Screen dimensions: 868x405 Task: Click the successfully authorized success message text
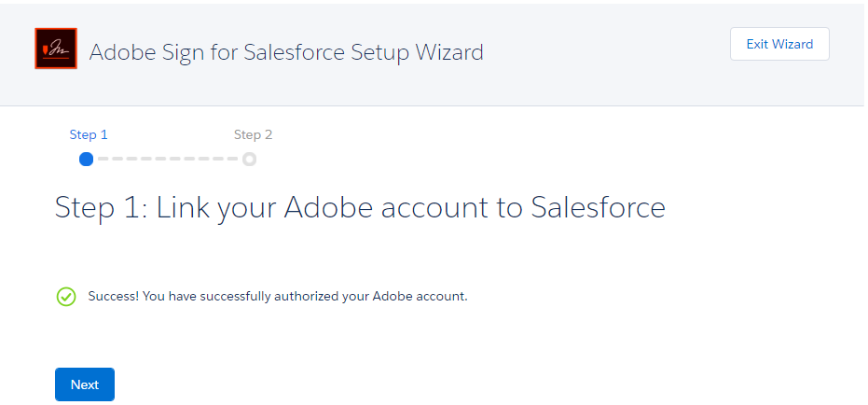(278, 297)
